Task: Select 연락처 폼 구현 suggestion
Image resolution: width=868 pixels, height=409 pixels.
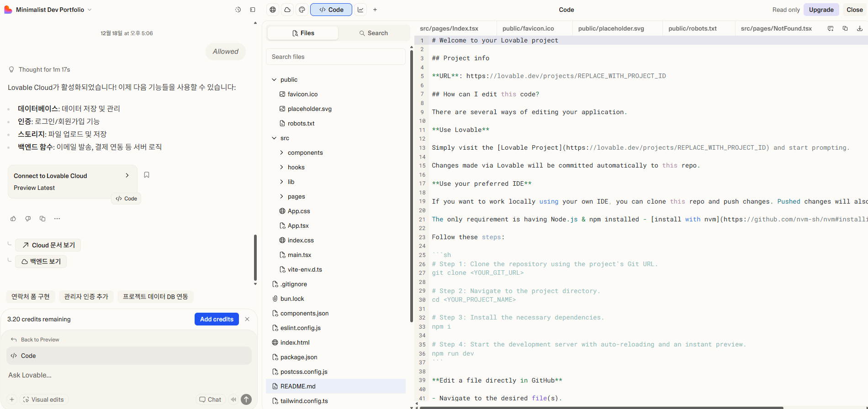Action: pos(31,297)
